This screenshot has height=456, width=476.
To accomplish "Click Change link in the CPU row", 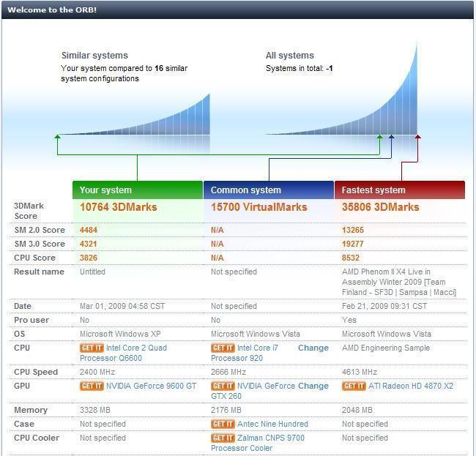I will coord(313,348).
